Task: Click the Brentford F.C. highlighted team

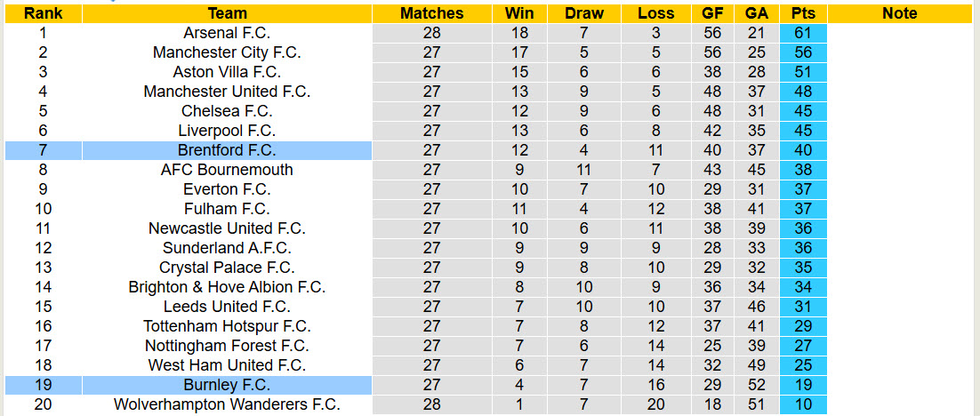Action: click(227, 150)
